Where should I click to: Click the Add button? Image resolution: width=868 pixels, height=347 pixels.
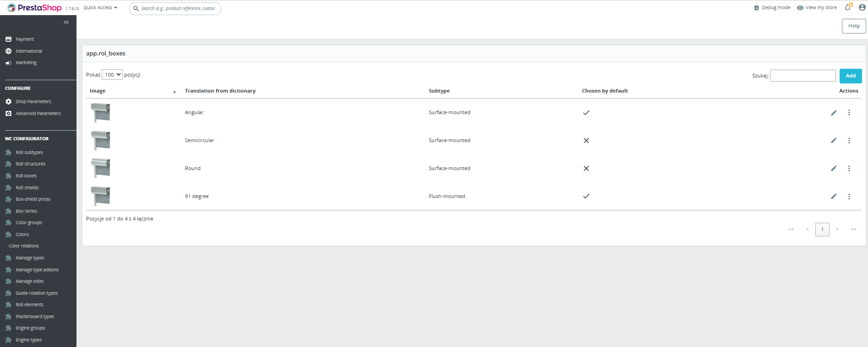(850, 76)
